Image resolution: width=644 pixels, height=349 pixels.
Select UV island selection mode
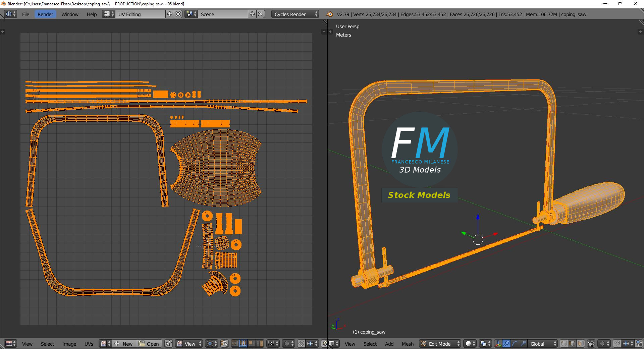click(x=260, y=344)
